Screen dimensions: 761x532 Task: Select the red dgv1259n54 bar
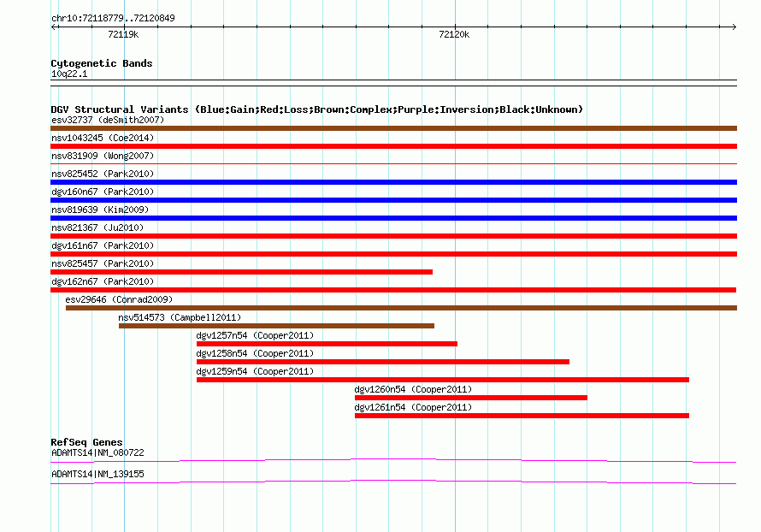coord(443,380)
